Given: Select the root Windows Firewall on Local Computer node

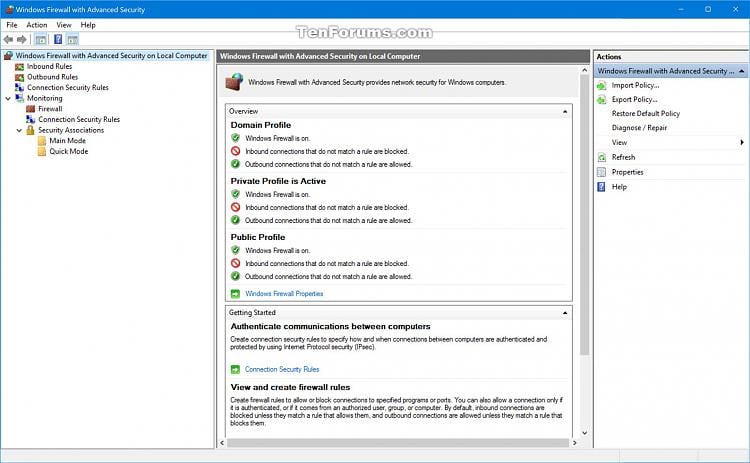Looking at the screenshot, I should coord(111,56).
